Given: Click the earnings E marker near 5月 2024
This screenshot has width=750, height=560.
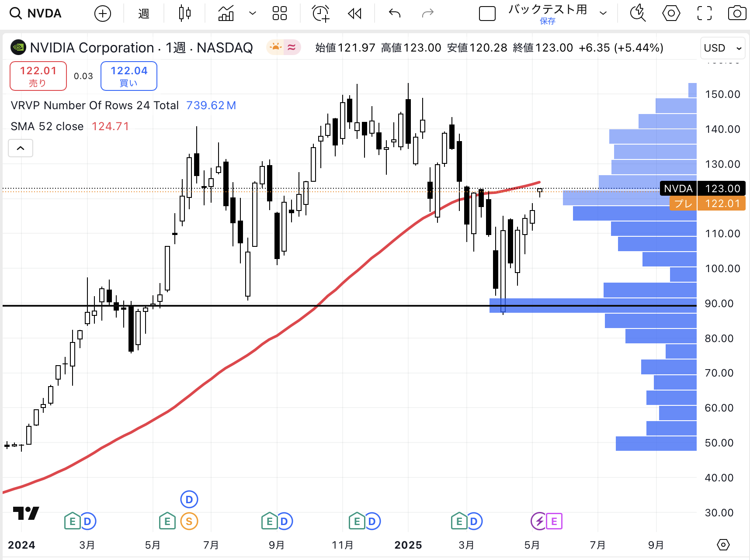Looking at the screenshot, I should (x=167, y=521).
